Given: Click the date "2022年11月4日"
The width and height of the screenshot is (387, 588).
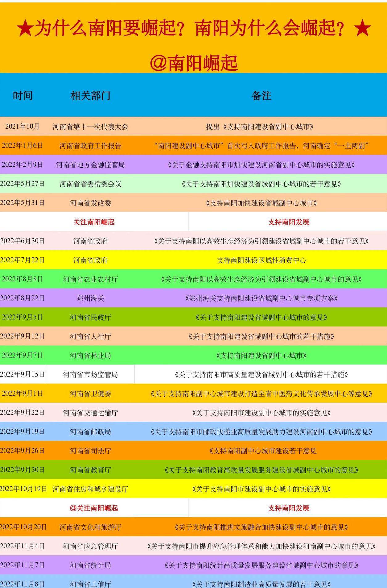Looking at the screenshot, I should 23,546.
